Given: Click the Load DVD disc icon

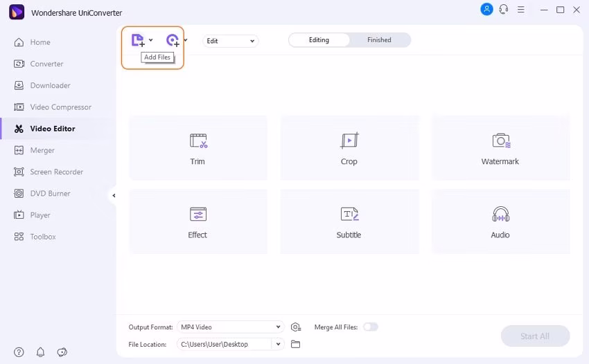Looking at the screenshot, I should tap(173, 40).
